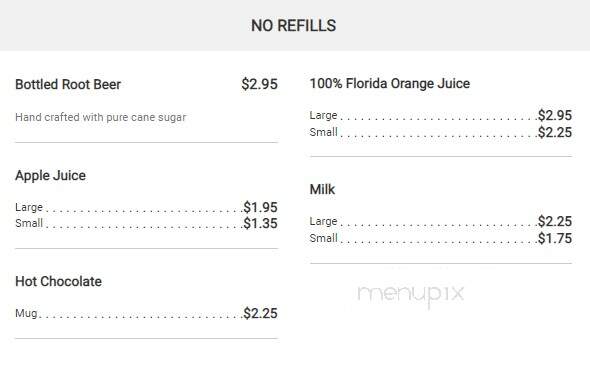Open the Milk menu item
Image resolution: width=590 pixels, height=376 pixels.
coord(322,189)
